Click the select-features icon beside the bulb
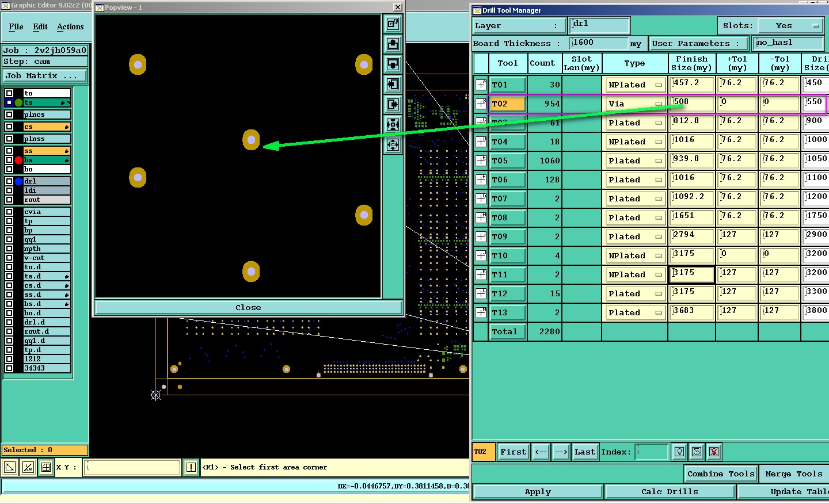Screen dimensions: 829x504 [x=697, y=452]
